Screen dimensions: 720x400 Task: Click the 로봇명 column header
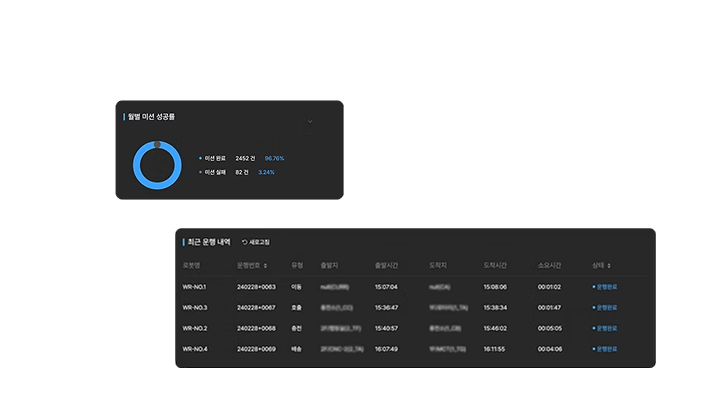point(191,266)
